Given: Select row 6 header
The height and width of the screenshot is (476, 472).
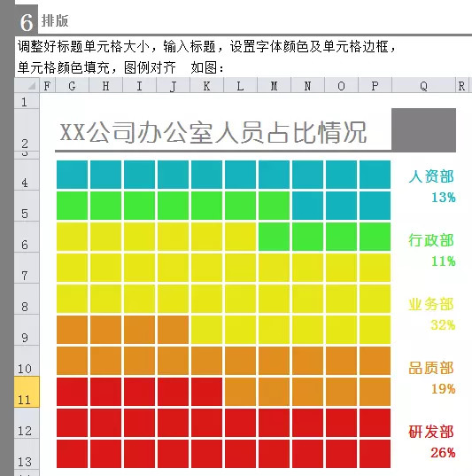Looking at the screenshot, I should 27,237.
